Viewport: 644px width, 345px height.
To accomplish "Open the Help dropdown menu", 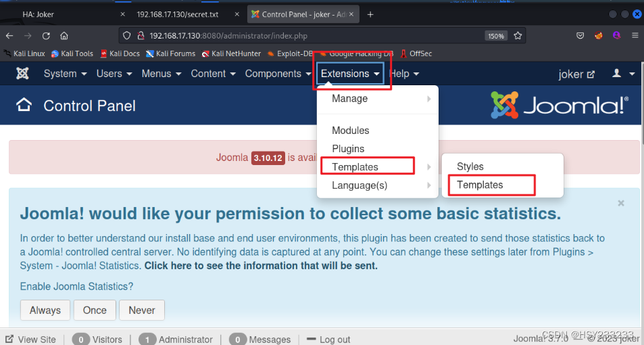I will pyautogui.click(x=403, y=74).
